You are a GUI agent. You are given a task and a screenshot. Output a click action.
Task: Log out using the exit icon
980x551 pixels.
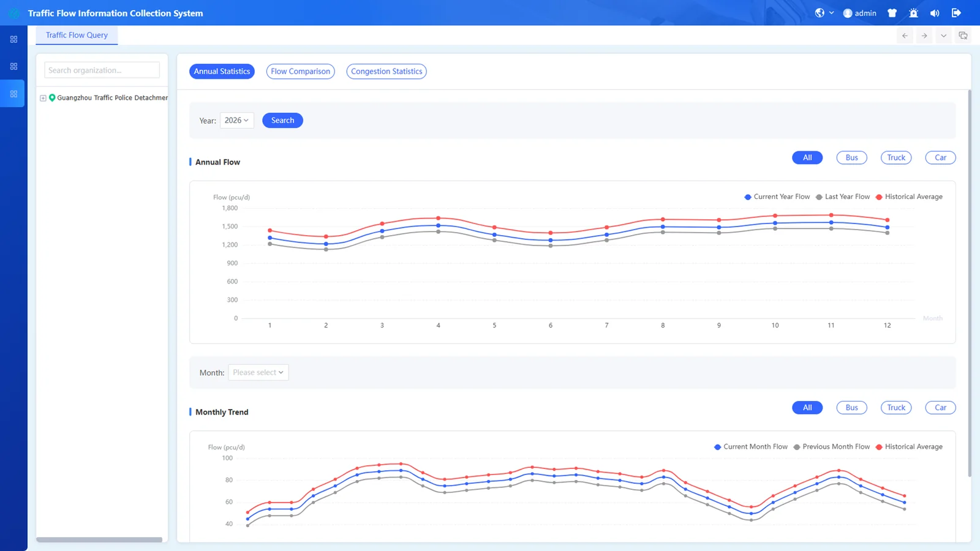point(956,13)
